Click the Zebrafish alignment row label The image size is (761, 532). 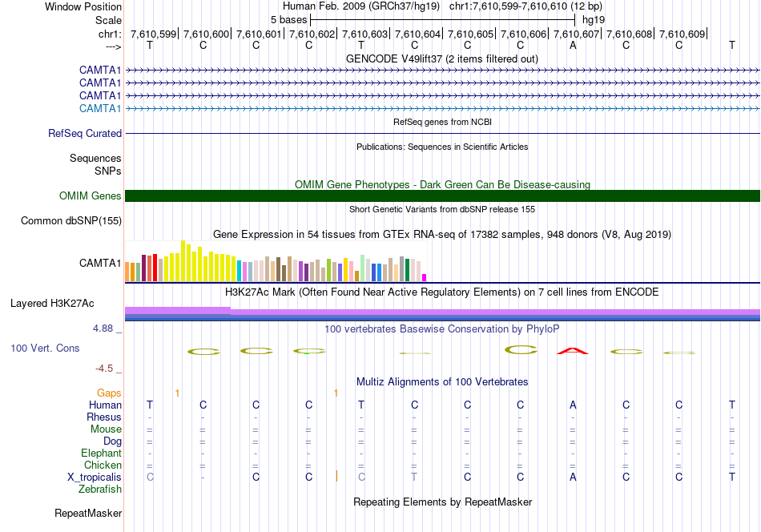tap(100, 490)
